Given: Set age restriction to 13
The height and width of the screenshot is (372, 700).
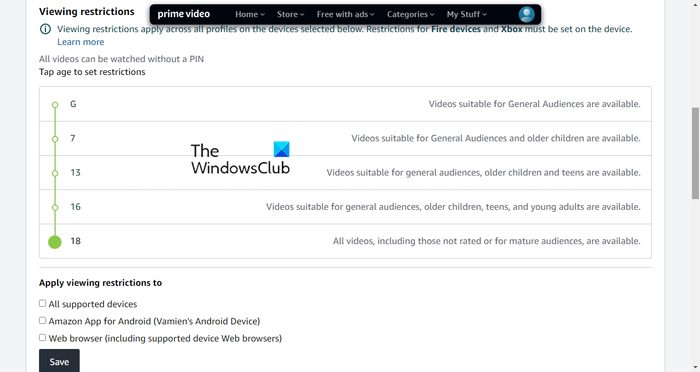Looking at the screenshot, I should [55, 173].
